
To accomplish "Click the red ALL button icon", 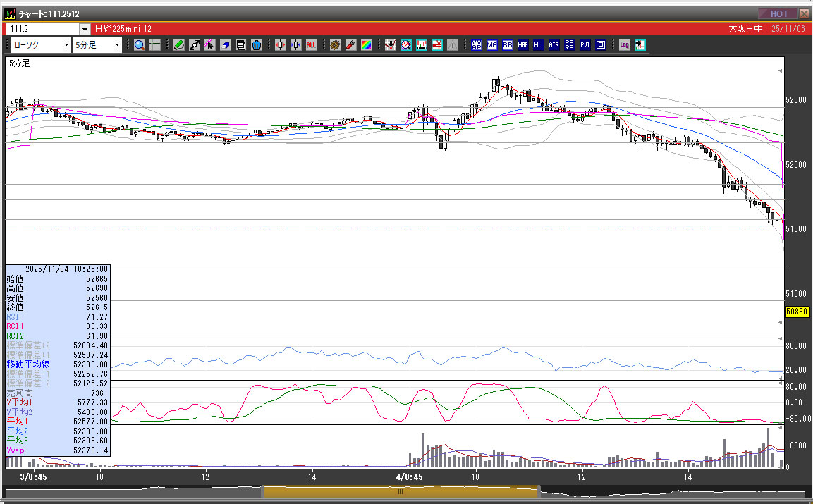I will coord(311,45).
